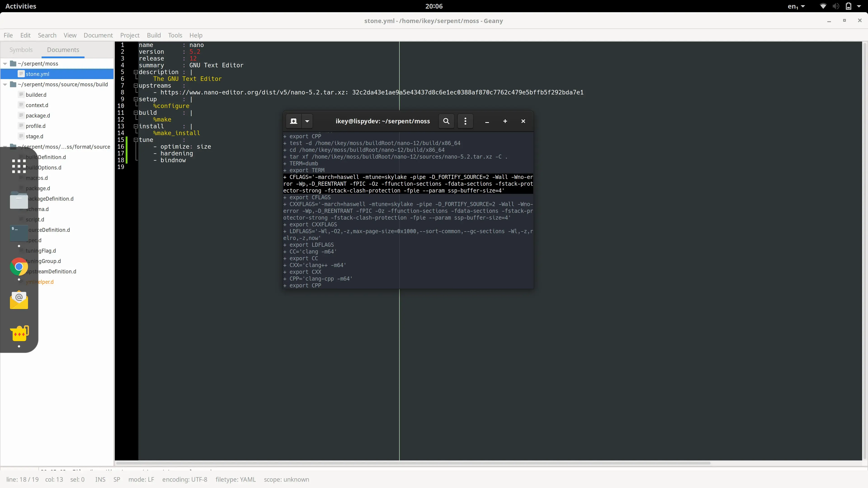The image size is (868, 488).
Task: Click the terminal title 'ikey@lispydev: ~/serpent/moss'
Action: tap(382, 121)
